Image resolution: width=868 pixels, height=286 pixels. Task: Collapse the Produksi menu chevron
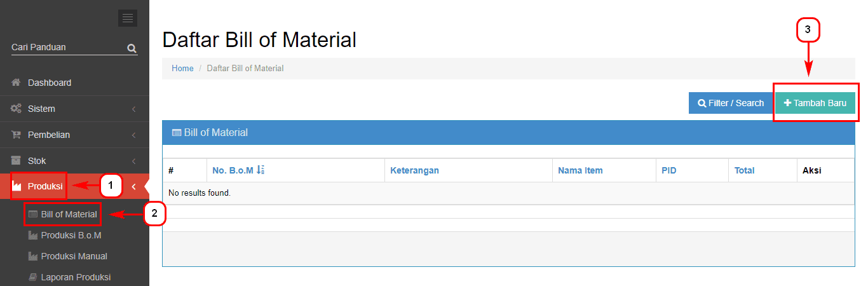(x=133, y=187)
